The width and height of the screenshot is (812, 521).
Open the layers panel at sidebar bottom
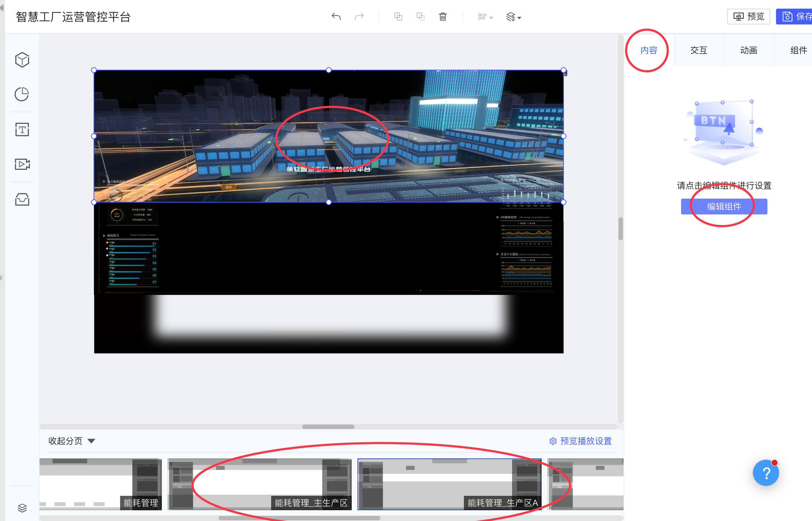[22, 508]
